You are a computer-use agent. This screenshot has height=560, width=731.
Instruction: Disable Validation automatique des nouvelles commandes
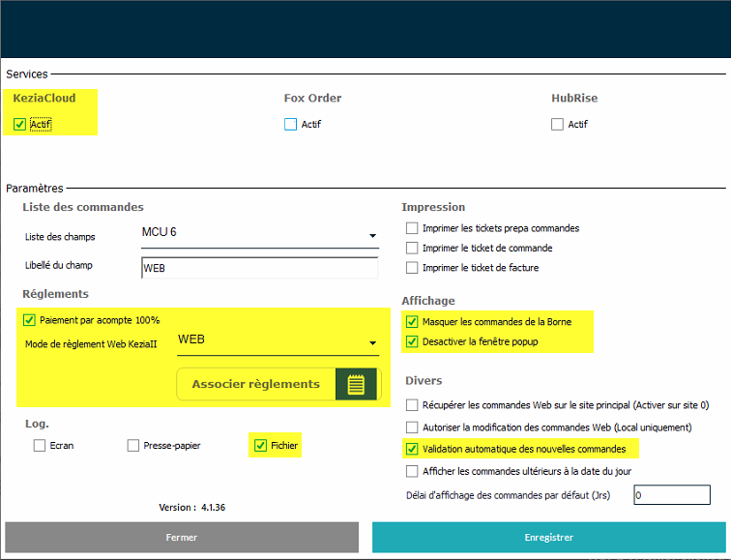(413, 449)
